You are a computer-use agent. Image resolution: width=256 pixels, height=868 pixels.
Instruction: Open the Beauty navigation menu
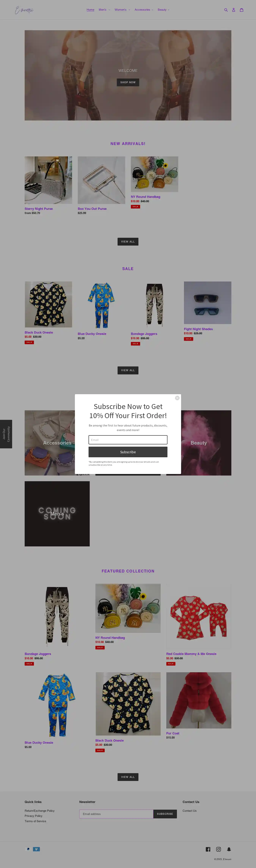(163, 10)
